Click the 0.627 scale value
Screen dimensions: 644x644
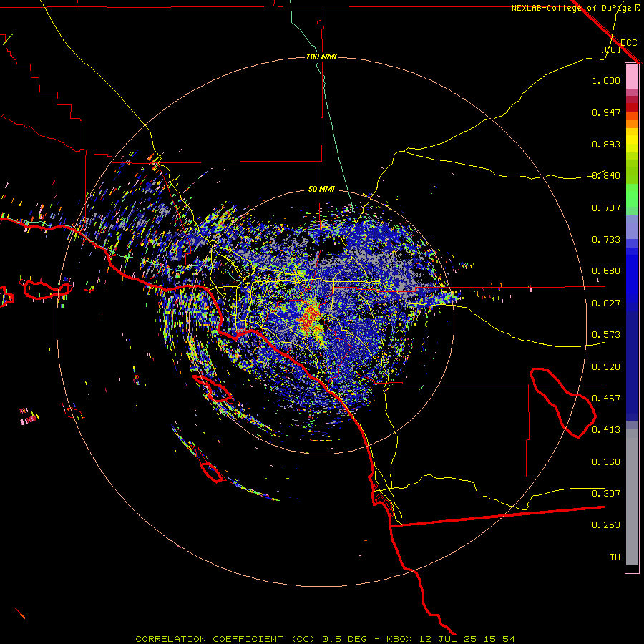point(606,303)
